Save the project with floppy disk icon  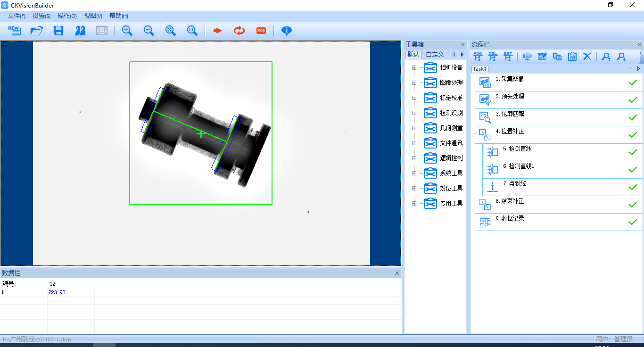(x=58, y=31)
